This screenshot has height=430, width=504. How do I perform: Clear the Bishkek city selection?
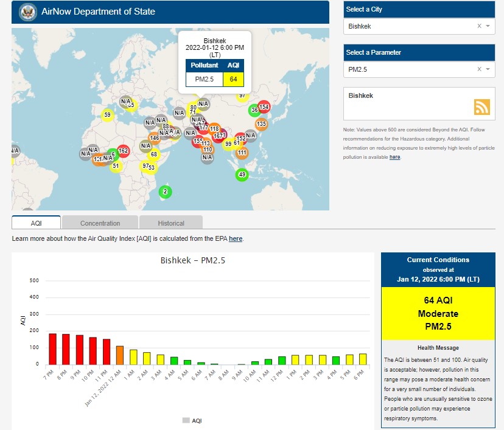coord(479,26)
